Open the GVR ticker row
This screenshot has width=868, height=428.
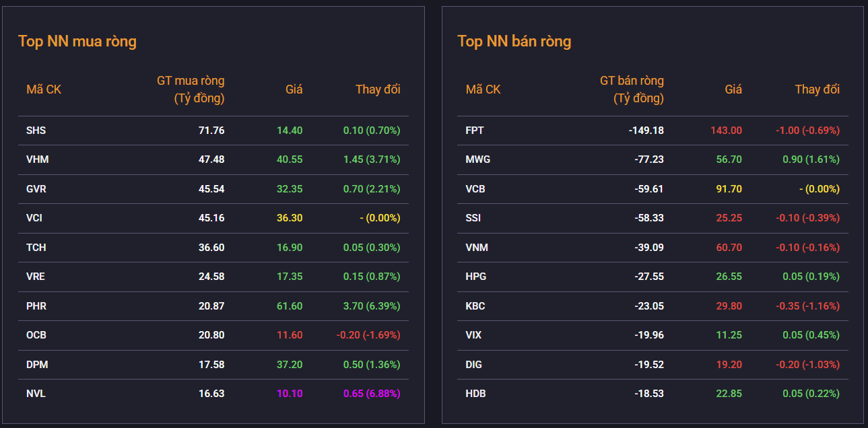(36, 189)
